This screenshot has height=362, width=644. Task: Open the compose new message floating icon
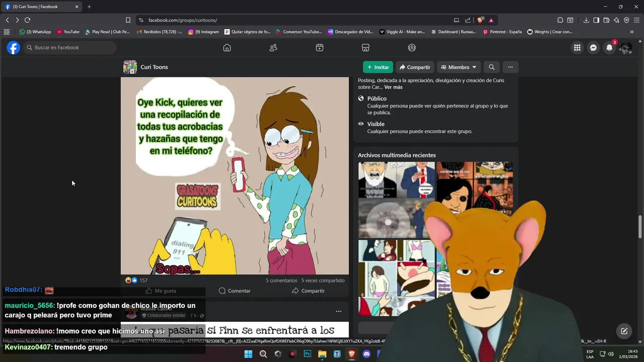pos(624,331)
